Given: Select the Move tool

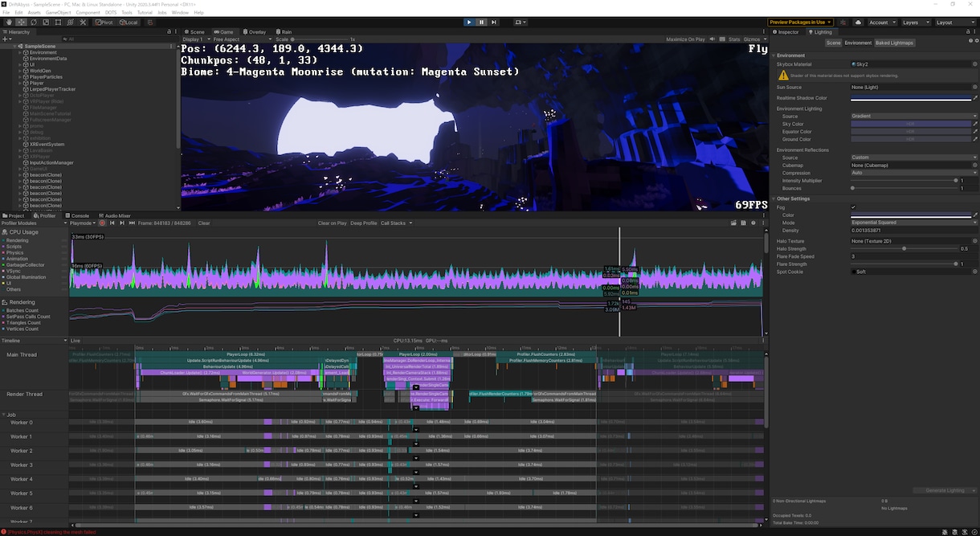Looking at the screenshot, I should tap(21, 23).
